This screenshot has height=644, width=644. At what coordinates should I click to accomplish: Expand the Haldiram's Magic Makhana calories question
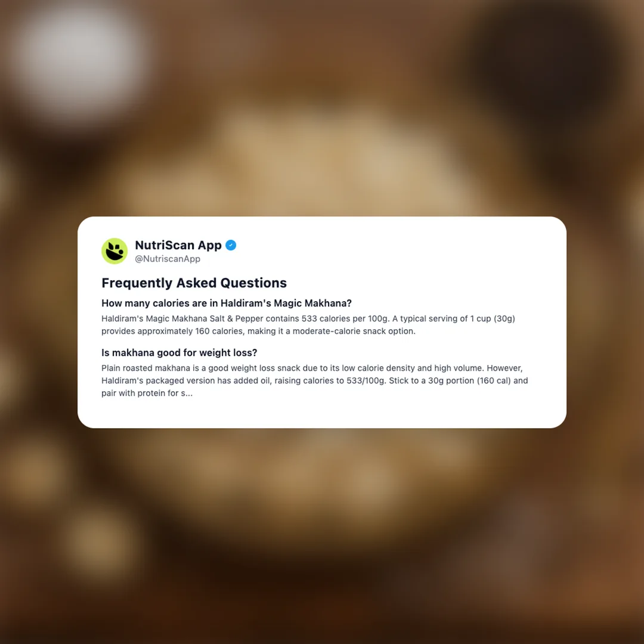pos(227,303)
